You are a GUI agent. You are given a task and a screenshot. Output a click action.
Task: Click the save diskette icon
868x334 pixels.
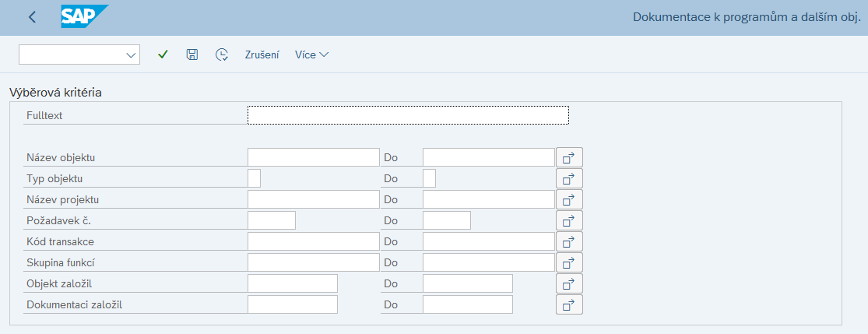192,54
